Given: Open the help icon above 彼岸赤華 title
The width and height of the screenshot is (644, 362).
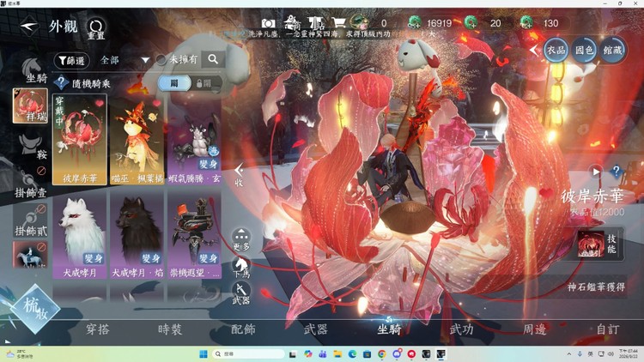Looking at the screenshot, I should coord(616,171).
